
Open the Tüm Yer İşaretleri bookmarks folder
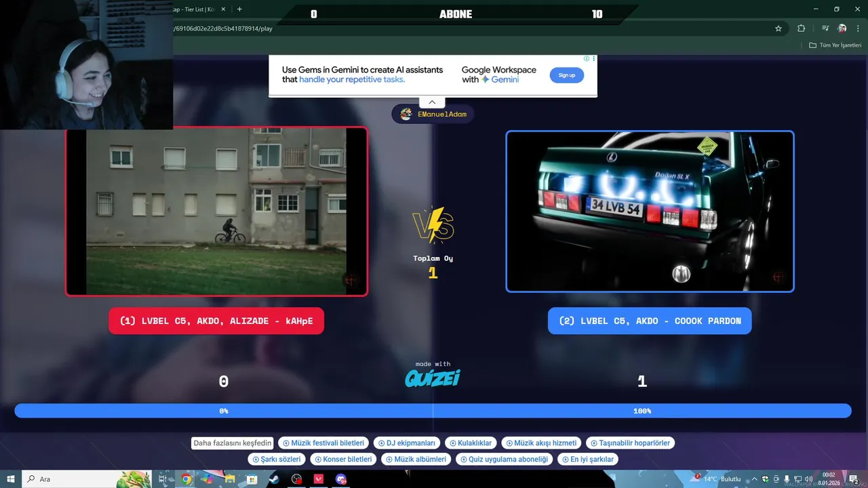[x=835, y=45]
